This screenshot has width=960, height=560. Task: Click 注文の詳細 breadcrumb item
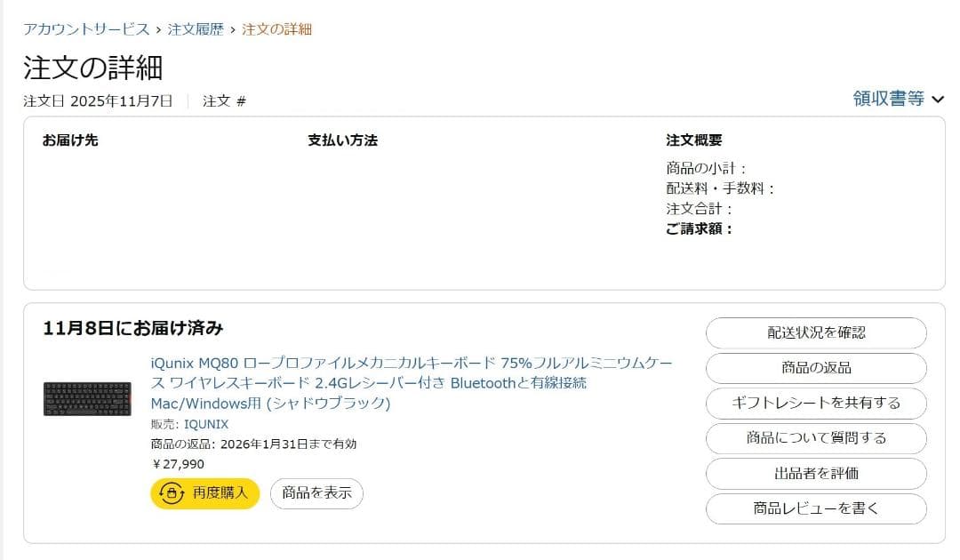pos(276,29)
